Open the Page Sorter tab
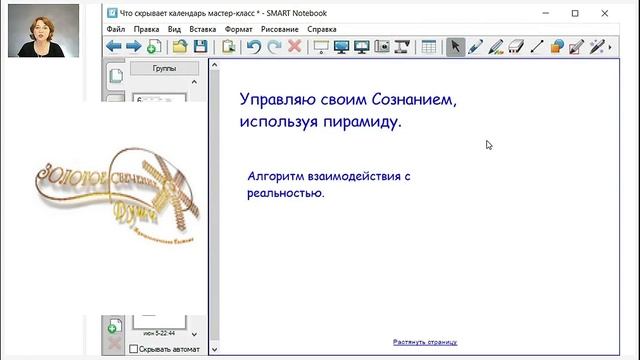Image resolution: width=640 pixels, height=360 pixels. (x=116, y=76)
